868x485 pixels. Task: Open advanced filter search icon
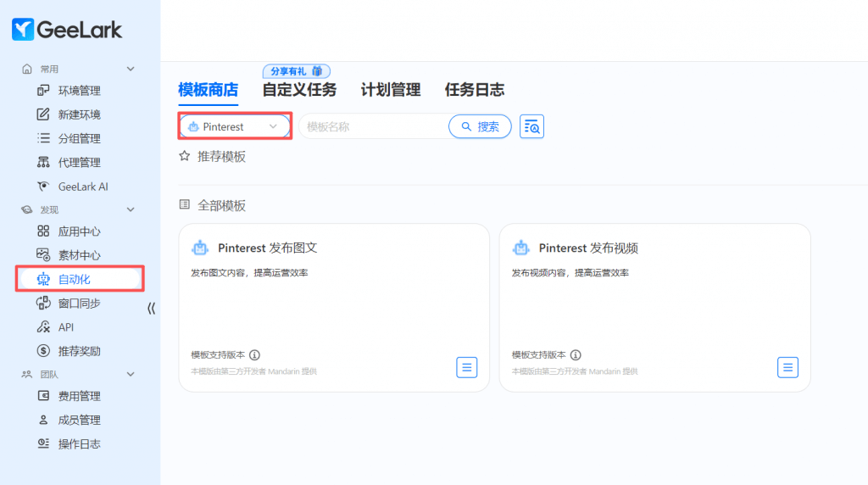(x=531, y=126)
